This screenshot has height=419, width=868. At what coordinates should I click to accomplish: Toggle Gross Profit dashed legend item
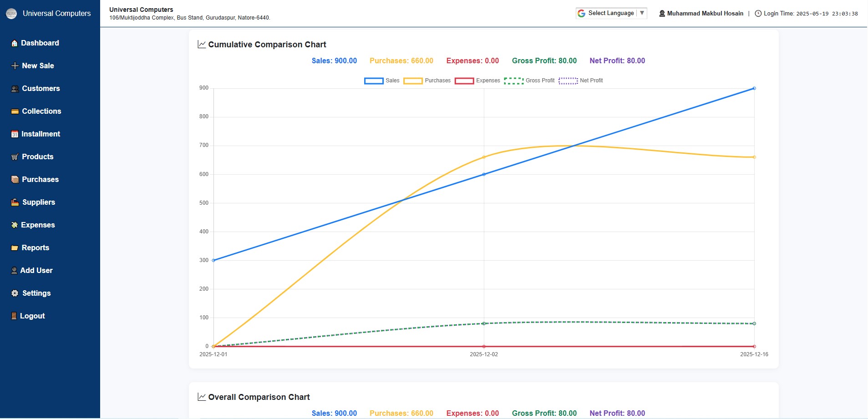[529, 81]
